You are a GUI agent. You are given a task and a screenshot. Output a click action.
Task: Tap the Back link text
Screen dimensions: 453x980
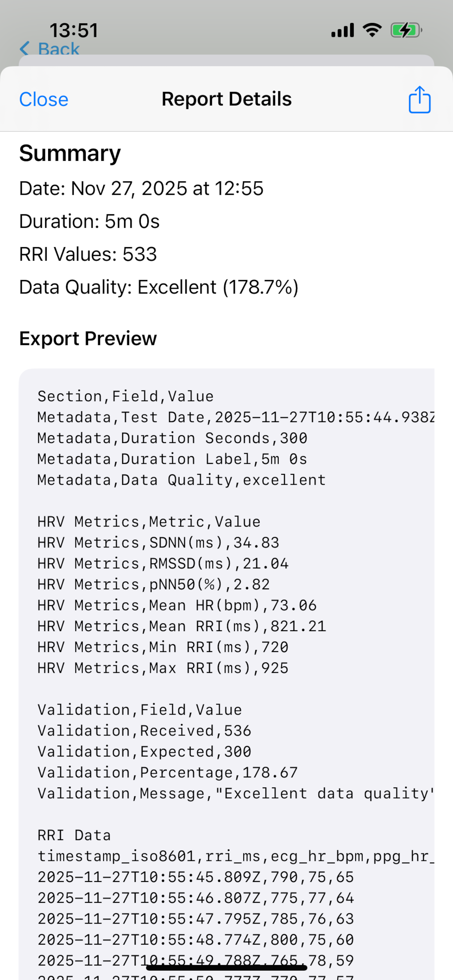pos(59,49)
